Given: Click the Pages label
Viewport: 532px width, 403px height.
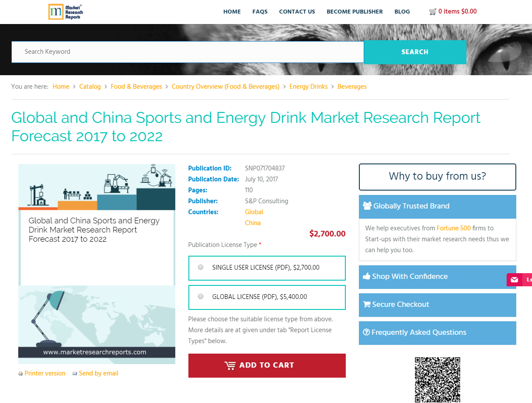Looking at the screenshot, I should pyautogui.click(x=198, y=190).
